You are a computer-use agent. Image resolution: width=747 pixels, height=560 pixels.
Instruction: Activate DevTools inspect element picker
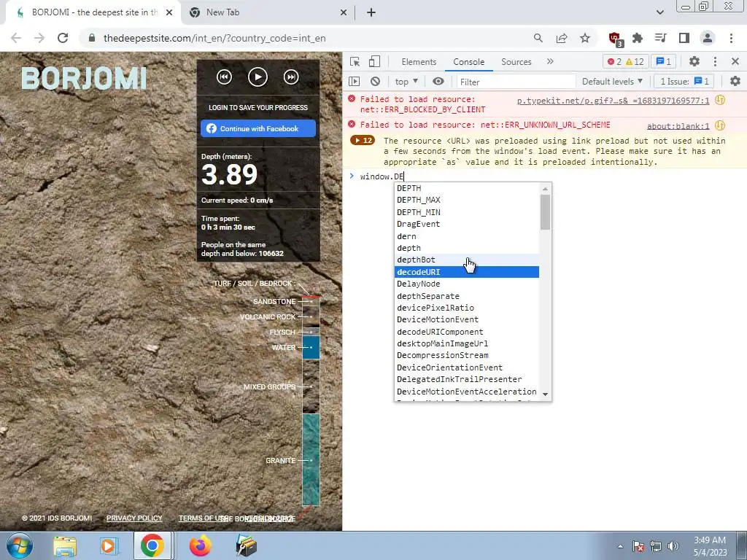pos(355,61)
